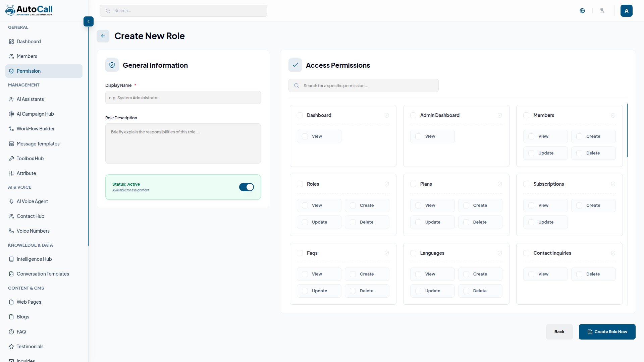This screenshot has width=644, height=362.
Task: Open the Members sidebar menu item
Action: click(44, 56)
